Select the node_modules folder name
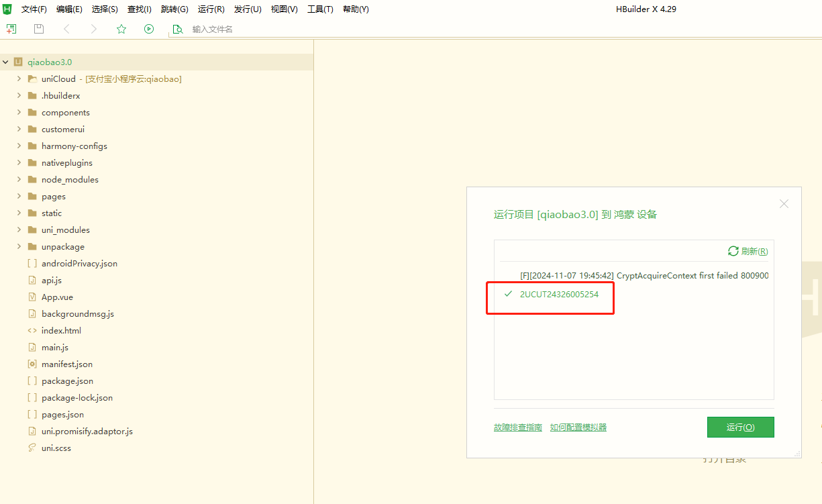The image size is (822, 504). pyautogui.click(x=70, y=179)
